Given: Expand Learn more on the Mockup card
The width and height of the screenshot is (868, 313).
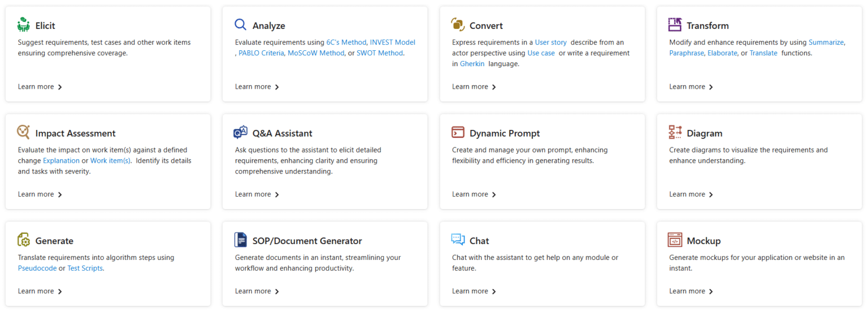Looking at the screenshot, I should point(691,292).
